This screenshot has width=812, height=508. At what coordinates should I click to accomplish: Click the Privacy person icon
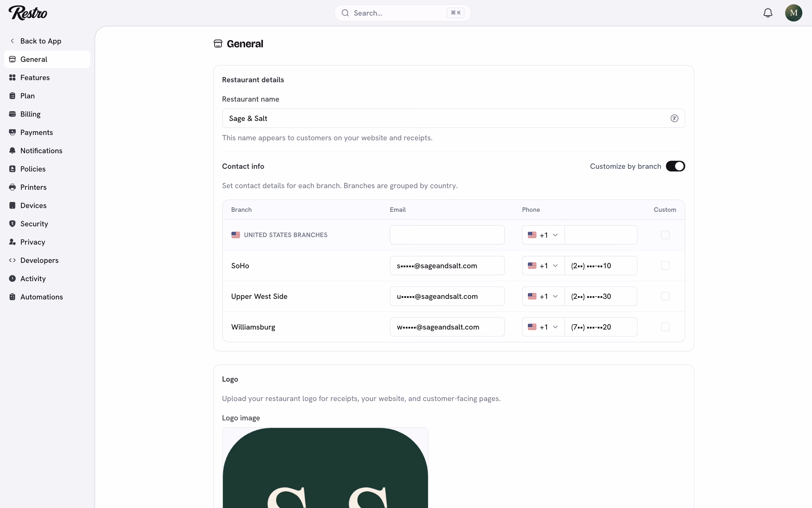pos(12,242)
